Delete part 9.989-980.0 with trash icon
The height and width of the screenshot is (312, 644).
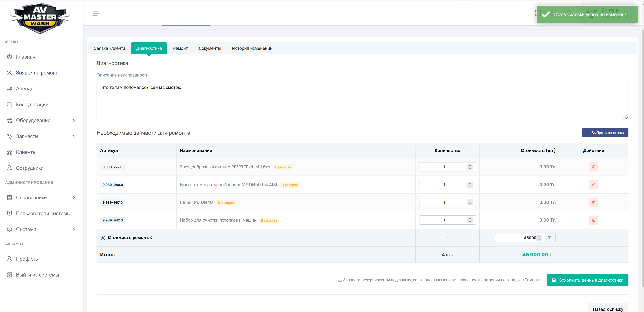point(593,185)
